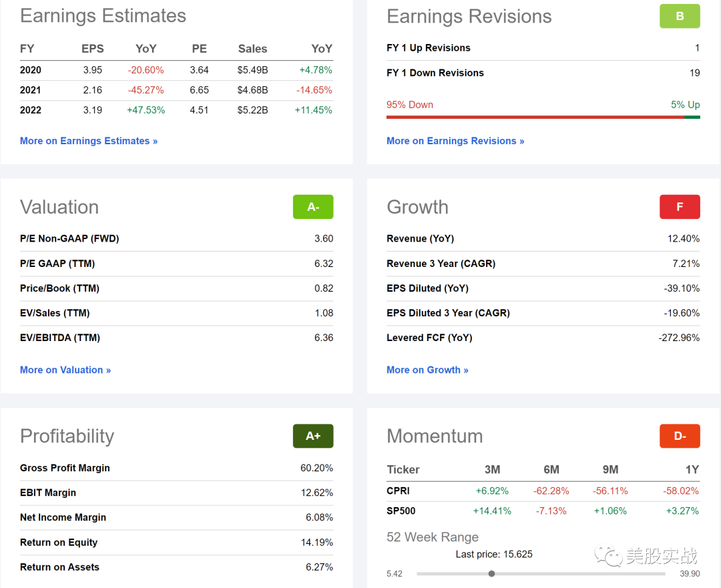Click the 52 Week Range slider marker
This screenshot has width=721, height=588.
(x=491, y=573)
